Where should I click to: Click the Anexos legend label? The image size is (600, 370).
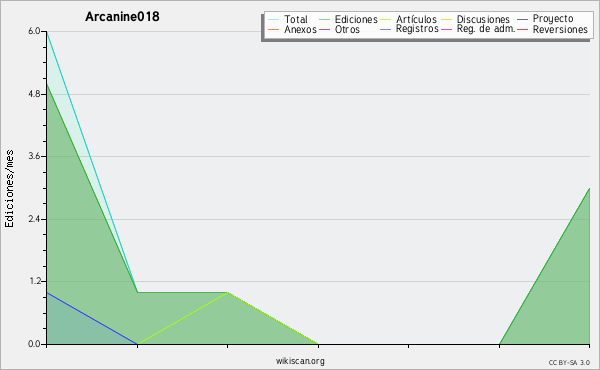pos(300,29)
